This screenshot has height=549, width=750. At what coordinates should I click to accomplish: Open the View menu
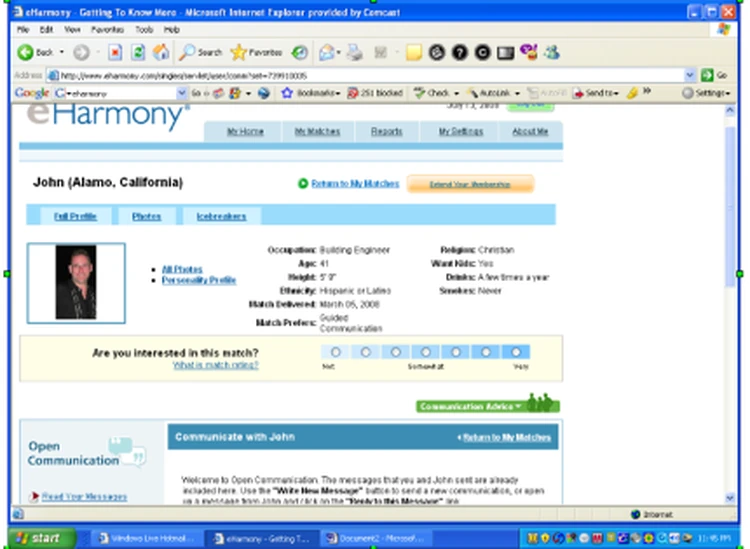point(72,30)
